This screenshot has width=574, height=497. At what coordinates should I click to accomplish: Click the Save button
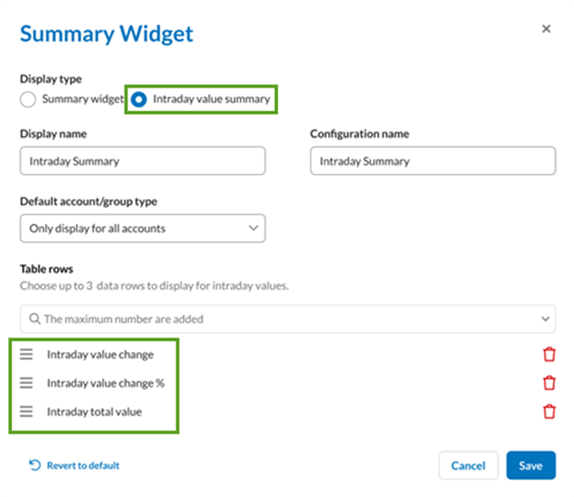(531, 465)
